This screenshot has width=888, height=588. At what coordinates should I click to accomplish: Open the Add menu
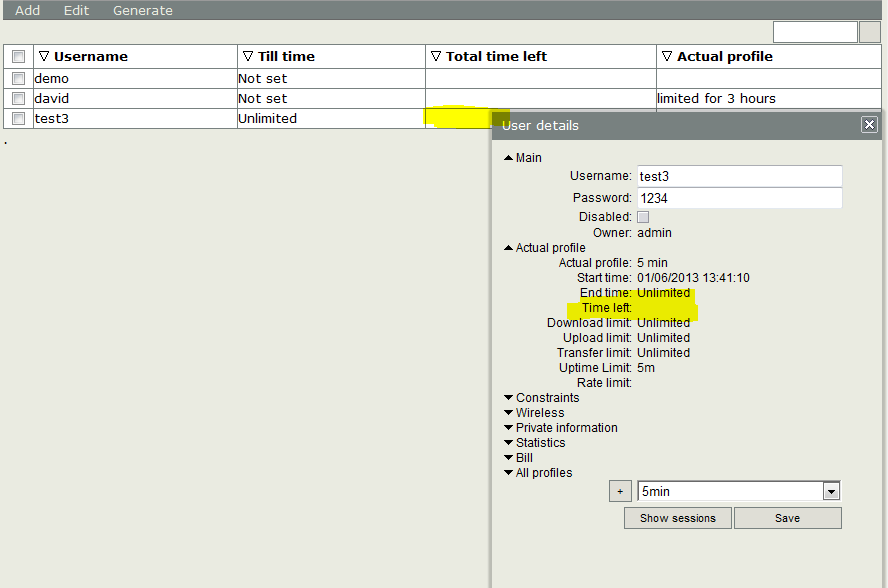[x=27, y=10]
